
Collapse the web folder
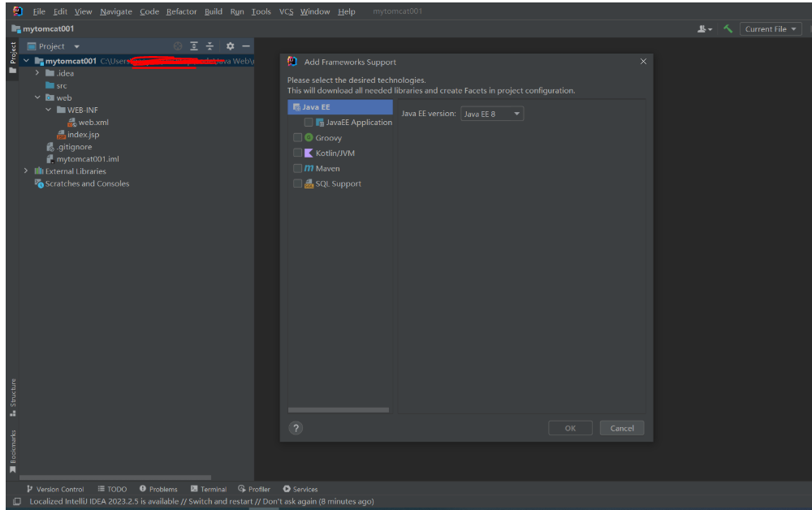point(37,97)
